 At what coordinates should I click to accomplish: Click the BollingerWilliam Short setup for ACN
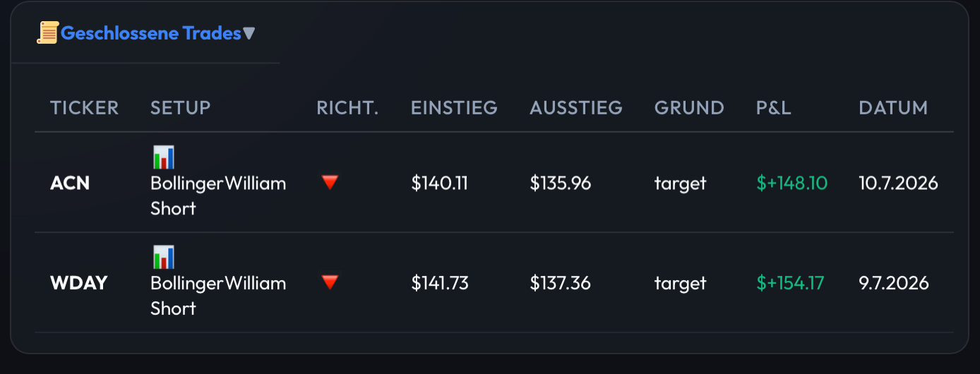tap(218, 195)
